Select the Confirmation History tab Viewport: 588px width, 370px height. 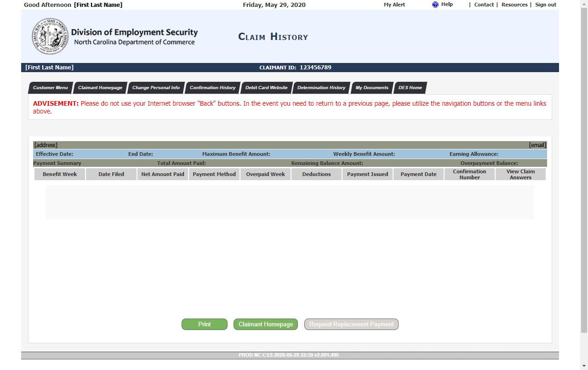coord(212,88)
